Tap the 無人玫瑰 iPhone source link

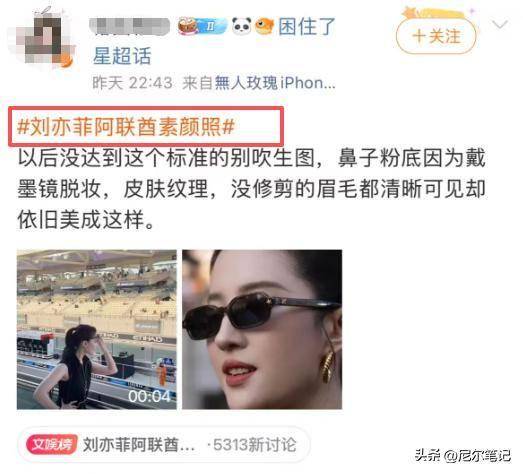[x=275, y=83]
